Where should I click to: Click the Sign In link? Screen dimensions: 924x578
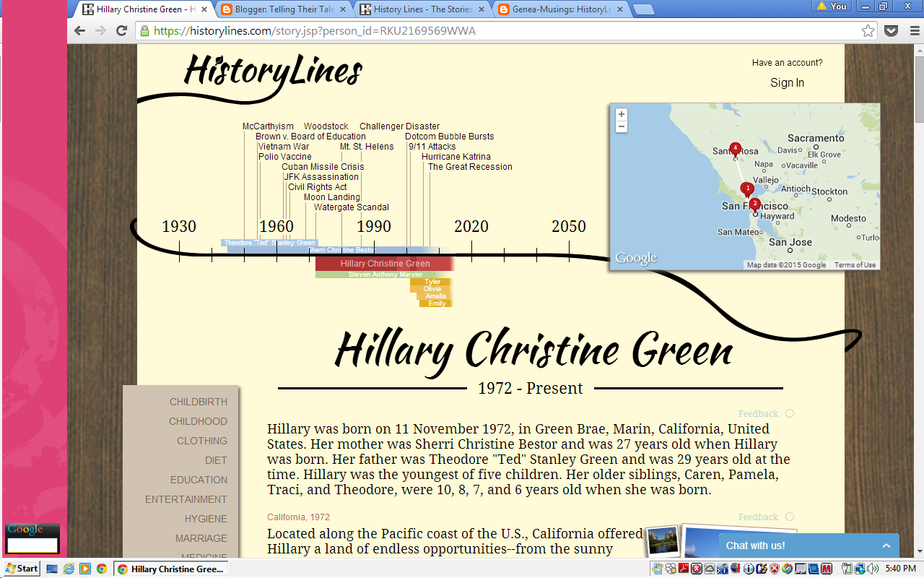[787, 82]
